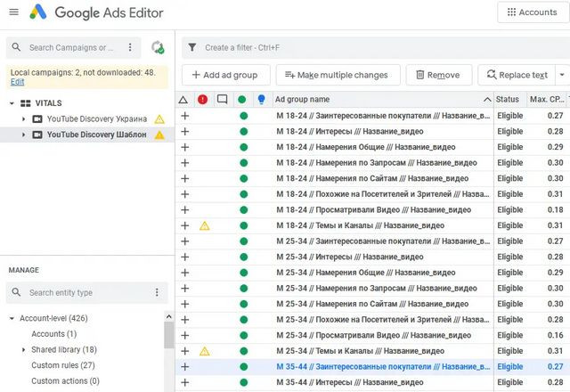Focus the Search Campaigns input field
The image size is (570, 392).
71,47
